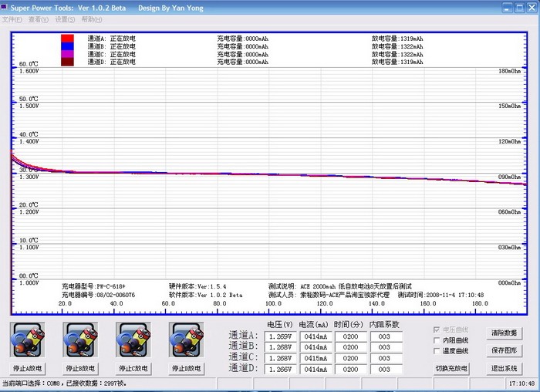Click 通道D: 正在放电 legend text
The width and height of the screenshot is (540, 392).
pyautogui.click(x=112, y=62)
